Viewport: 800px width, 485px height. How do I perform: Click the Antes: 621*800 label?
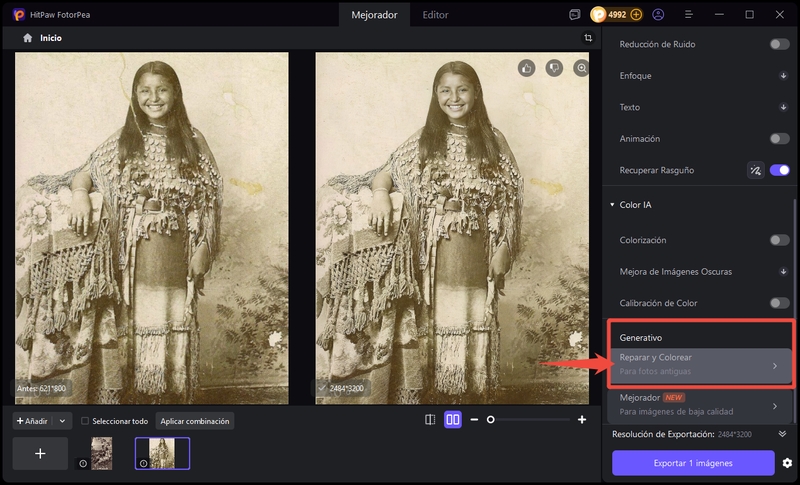coord(41,389)
